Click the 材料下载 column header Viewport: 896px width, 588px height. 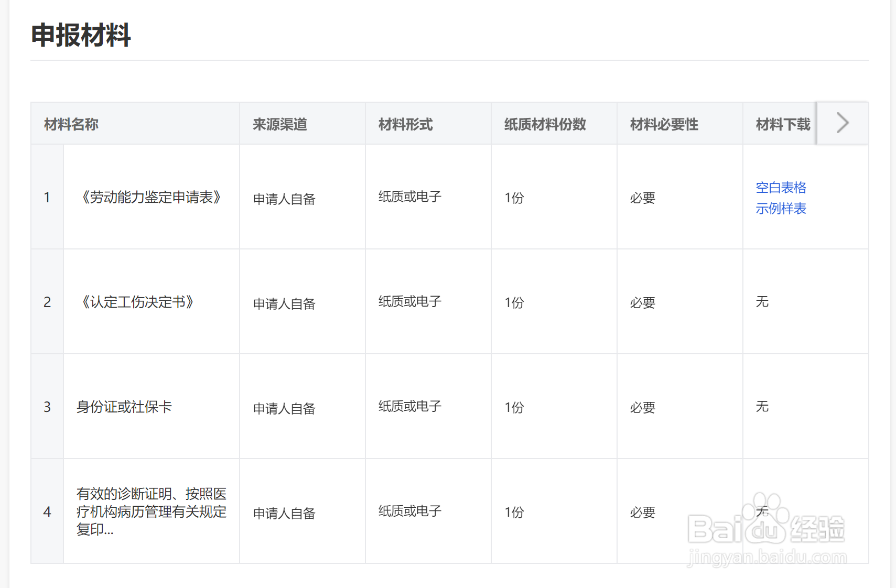[782, 123]
